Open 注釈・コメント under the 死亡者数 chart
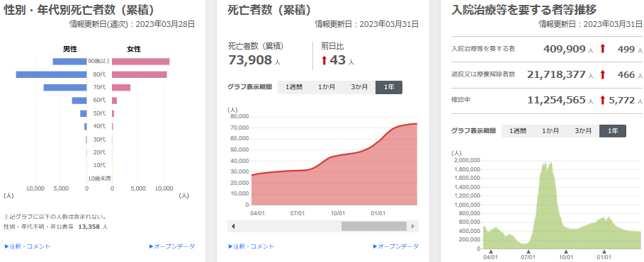 251,246
